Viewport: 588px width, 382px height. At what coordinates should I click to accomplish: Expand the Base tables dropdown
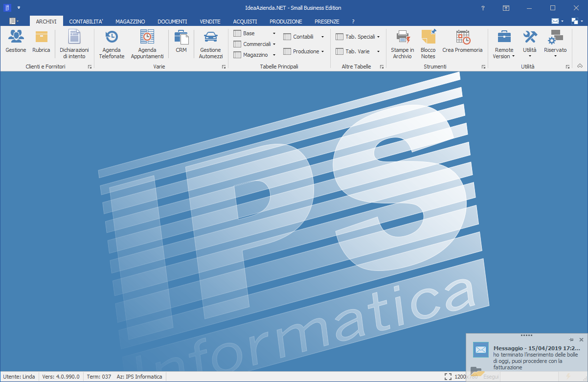pyautogui.click(x=274, y=33)
